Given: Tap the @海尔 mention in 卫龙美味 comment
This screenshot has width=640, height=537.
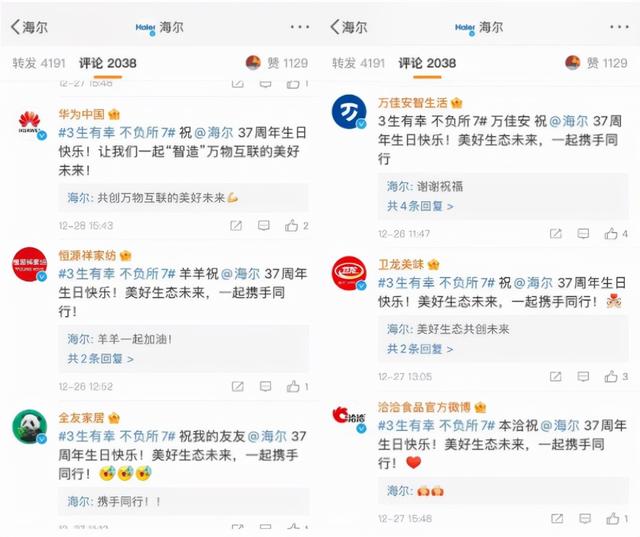Looking at the screenshot, I should pos(533,282).
